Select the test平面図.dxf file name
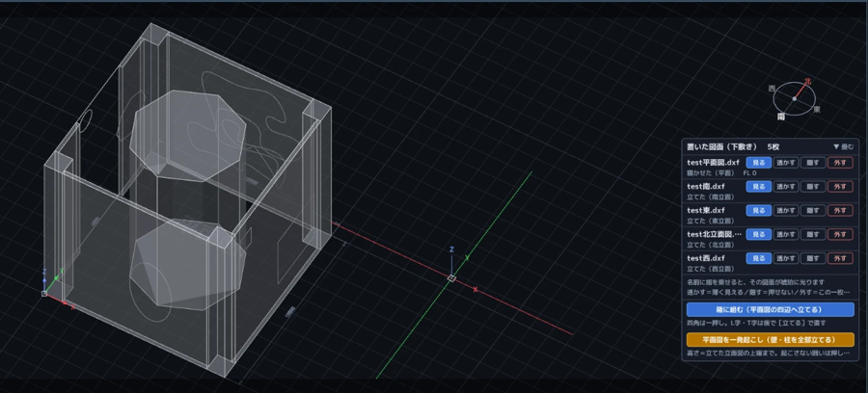Viewport: 868px width, 393px height. (x=713, y=163)
